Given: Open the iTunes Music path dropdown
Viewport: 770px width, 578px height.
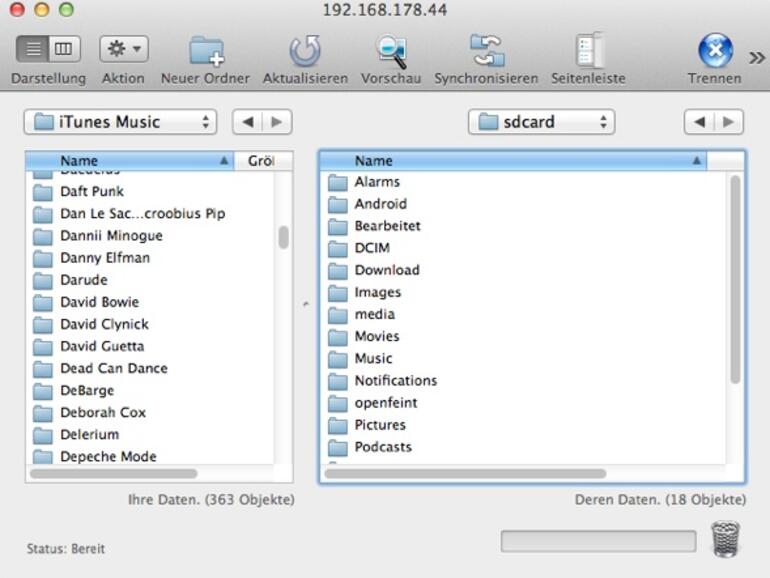Looking at the screenshot, I should point(120,122).
